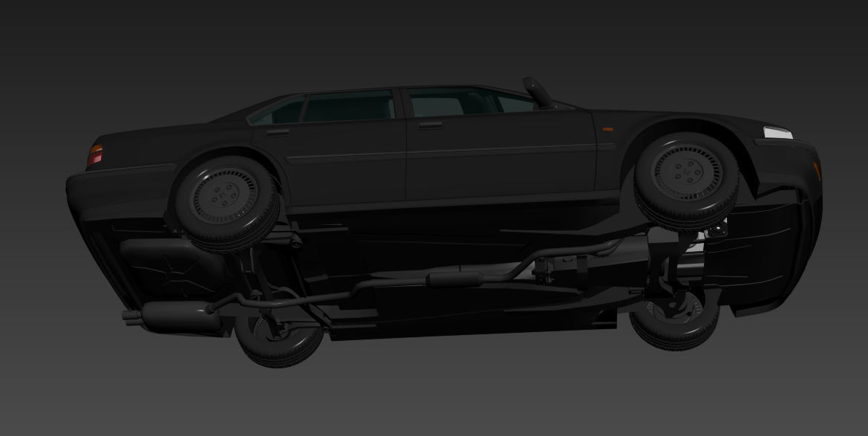Select the rear door handle

278,132
